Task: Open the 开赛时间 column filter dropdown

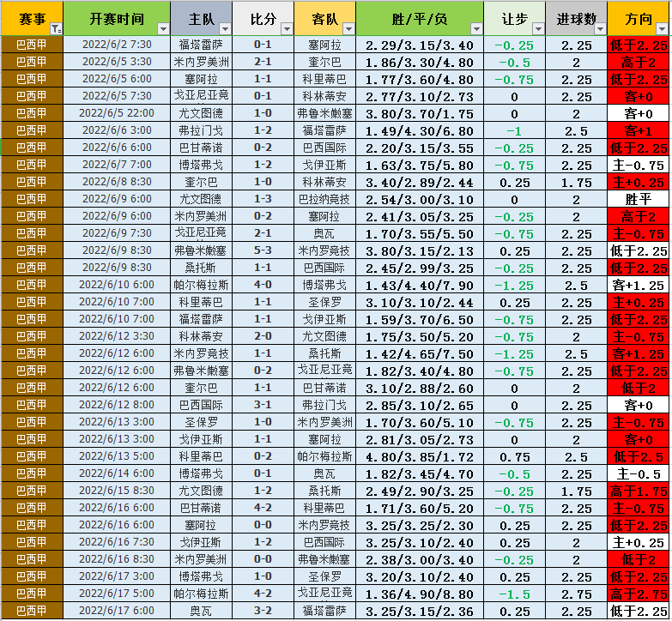Action: coord(162,29)
